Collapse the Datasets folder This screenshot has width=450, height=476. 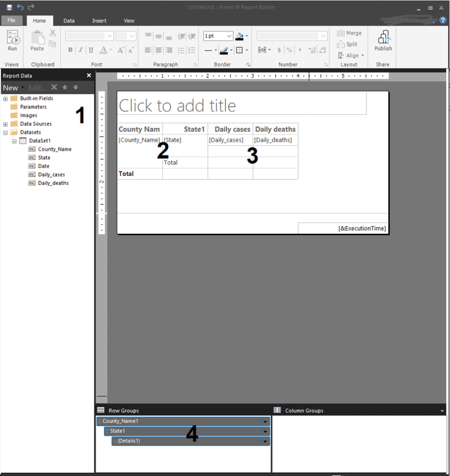click(6, 132)
